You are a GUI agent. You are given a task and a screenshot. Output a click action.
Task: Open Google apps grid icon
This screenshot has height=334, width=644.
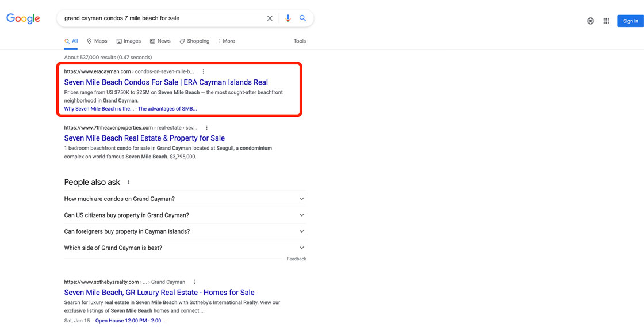606,21
